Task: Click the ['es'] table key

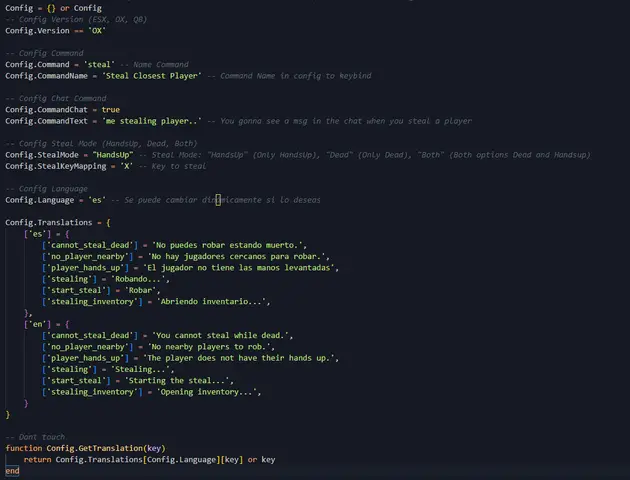Action: tap(37, 234)
